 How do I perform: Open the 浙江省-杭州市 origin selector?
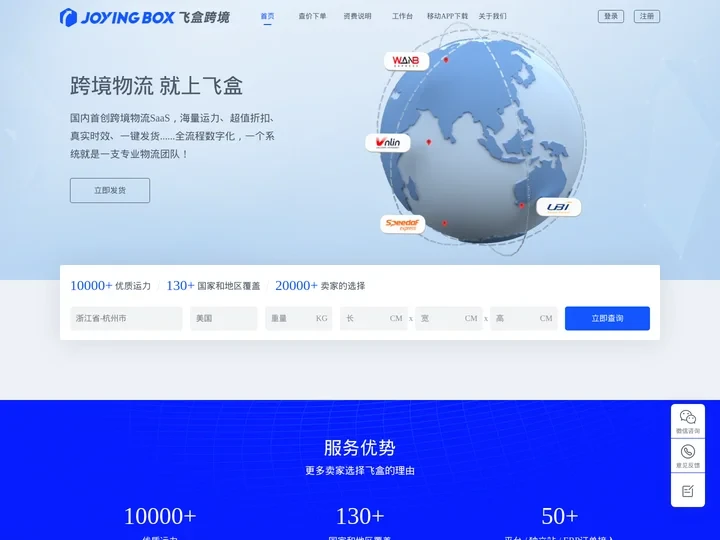[126, 318]
